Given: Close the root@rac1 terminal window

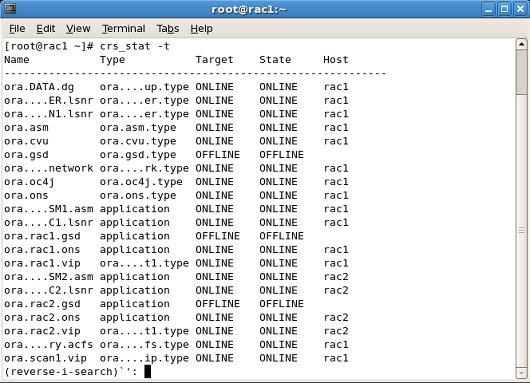Looking at the screenshot, I should pos(520,9).
